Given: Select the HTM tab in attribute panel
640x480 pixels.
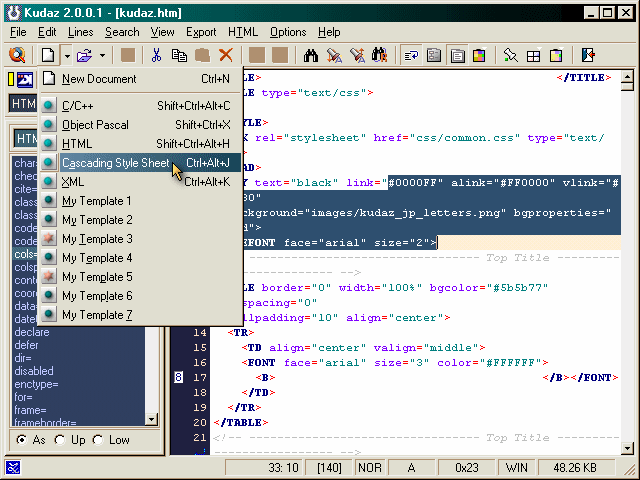Looking at the screenshot, I should 26,139.
